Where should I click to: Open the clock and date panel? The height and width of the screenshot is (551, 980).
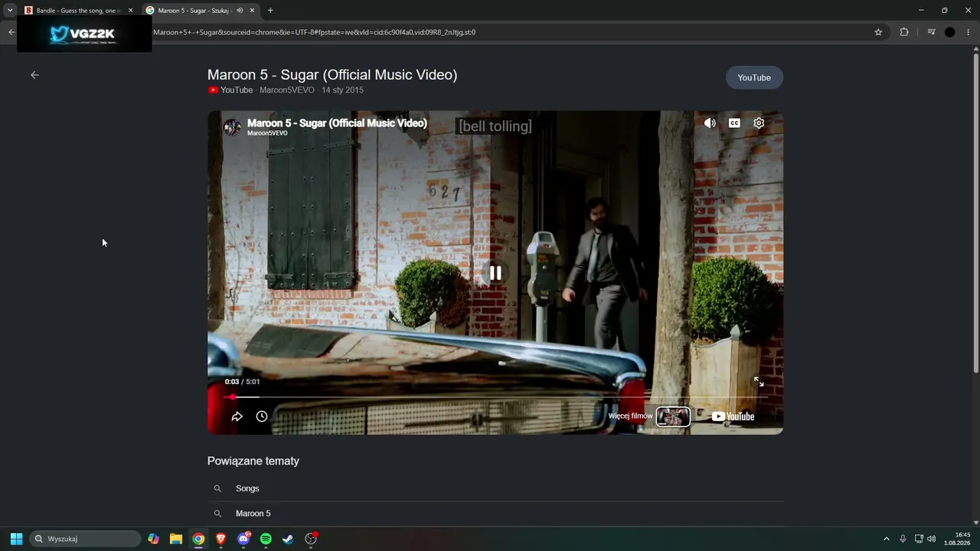click(x=958, y=539)
